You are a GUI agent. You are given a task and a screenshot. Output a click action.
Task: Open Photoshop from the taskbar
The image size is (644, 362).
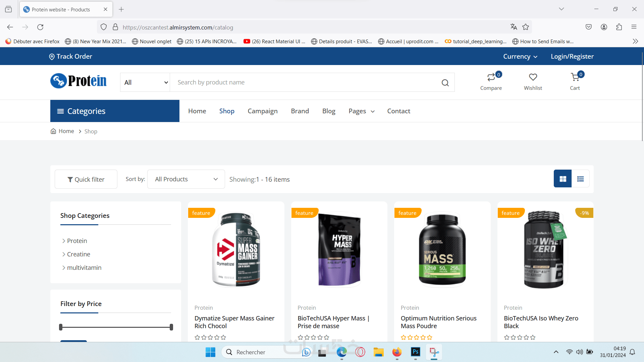(415, 352)
